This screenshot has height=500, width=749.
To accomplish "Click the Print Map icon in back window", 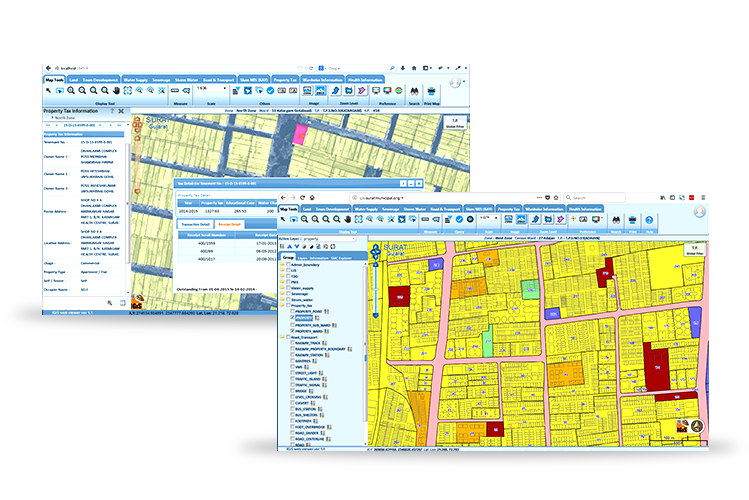I will 431,91.
